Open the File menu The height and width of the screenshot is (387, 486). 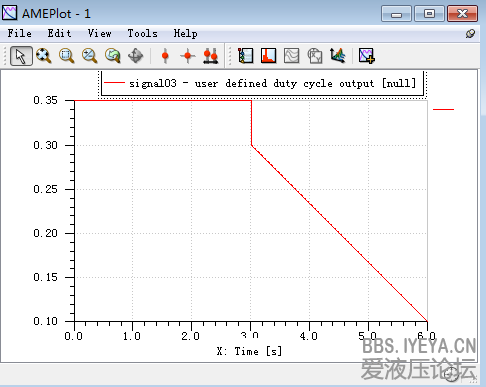[x=20, y=33]
